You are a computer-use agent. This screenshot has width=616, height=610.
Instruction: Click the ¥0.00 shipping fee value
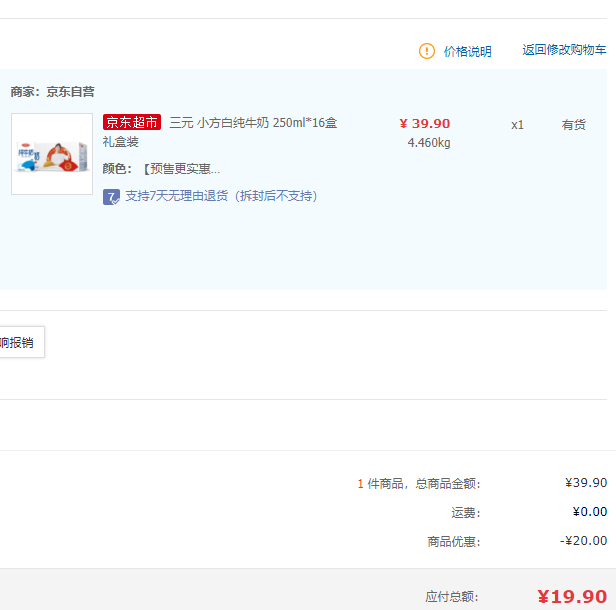click(590, 512)
